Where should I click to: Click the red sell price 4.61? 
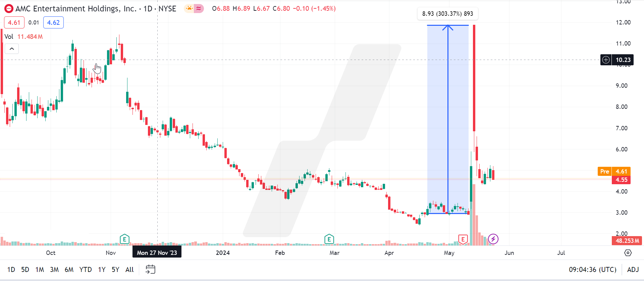14,22
